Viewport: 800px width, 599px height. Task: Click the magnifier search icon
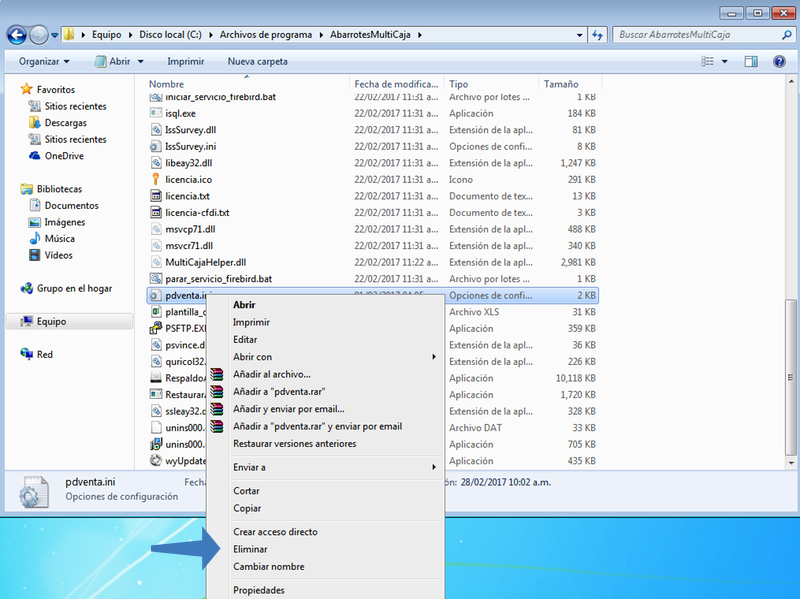787,35
